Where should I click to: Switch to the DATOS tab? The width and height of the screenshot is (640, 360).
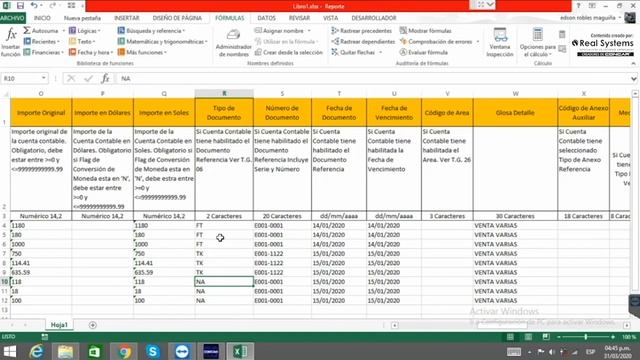(x=267, y=18)
